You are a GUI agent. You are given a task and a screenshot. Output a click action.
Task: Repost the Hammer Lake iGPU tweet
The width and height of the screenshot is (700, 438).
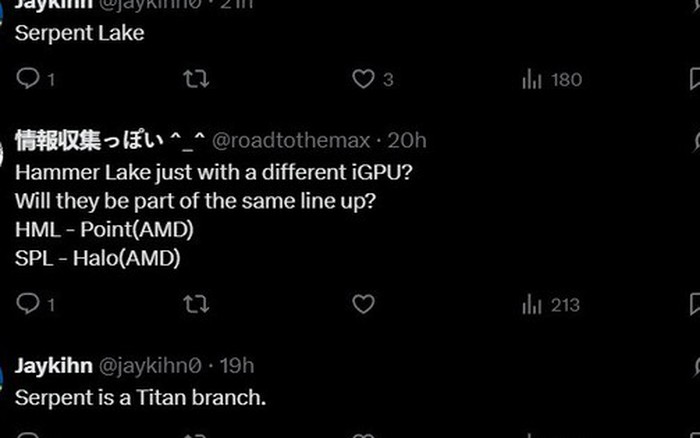198,304
